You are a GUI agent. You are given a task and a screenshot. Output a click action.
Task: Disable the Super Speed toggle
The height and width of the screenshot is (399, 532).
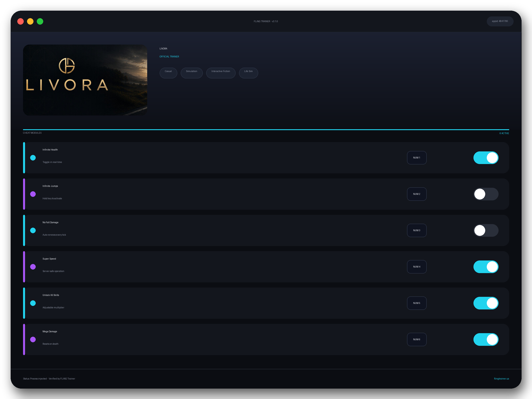pos(486,267)
